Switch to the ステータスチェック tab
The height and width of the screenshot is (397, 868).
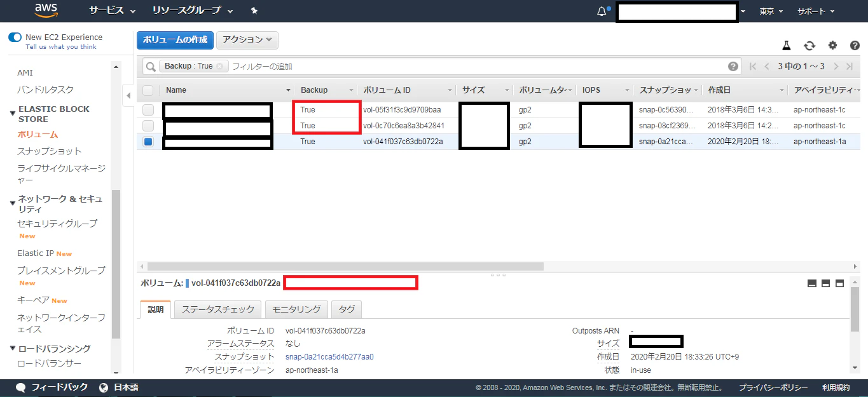click(218, 309)
